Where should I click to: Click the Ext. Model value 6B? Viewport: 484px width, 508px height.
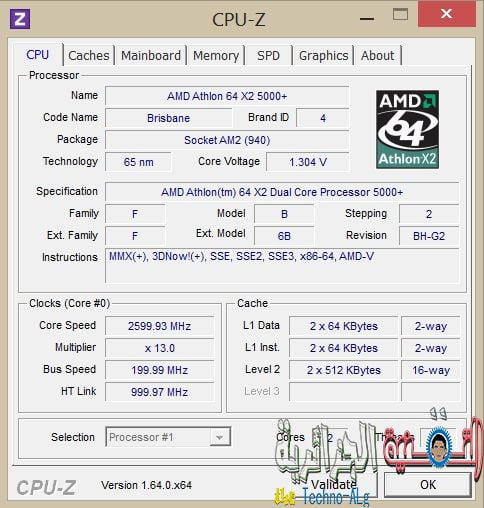[x=284, y=236]
